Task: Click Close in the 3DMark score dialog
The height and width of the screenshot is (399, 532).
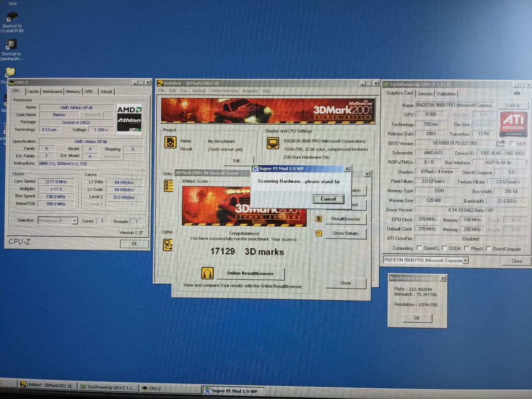Action: (x=345, y=283)
